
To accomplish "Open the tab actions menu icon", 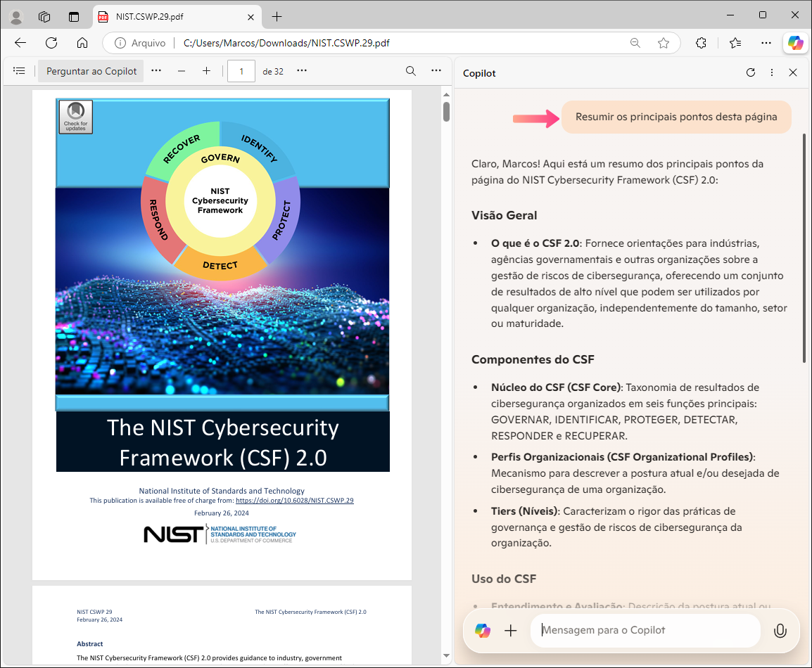I will 74,17.
